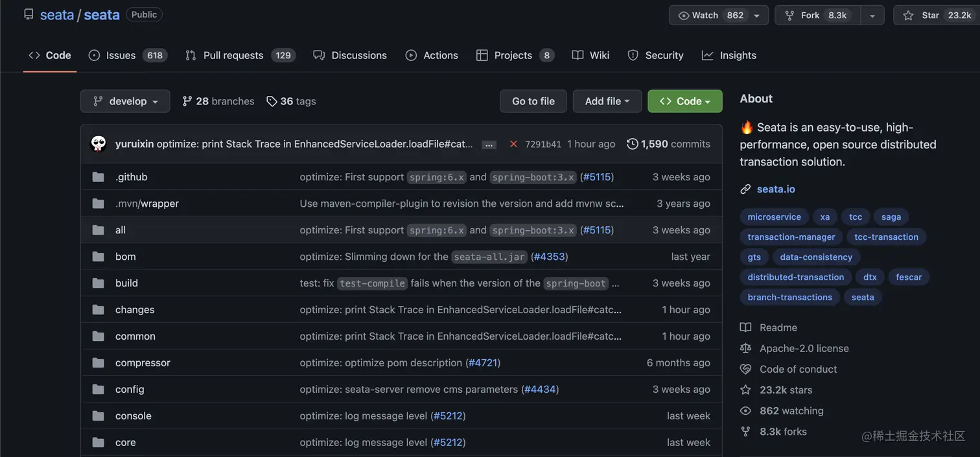The width and height of the screenshot is (980, 457).
Task: Select the transaction-manager topic tag
Action: point(791,237)
